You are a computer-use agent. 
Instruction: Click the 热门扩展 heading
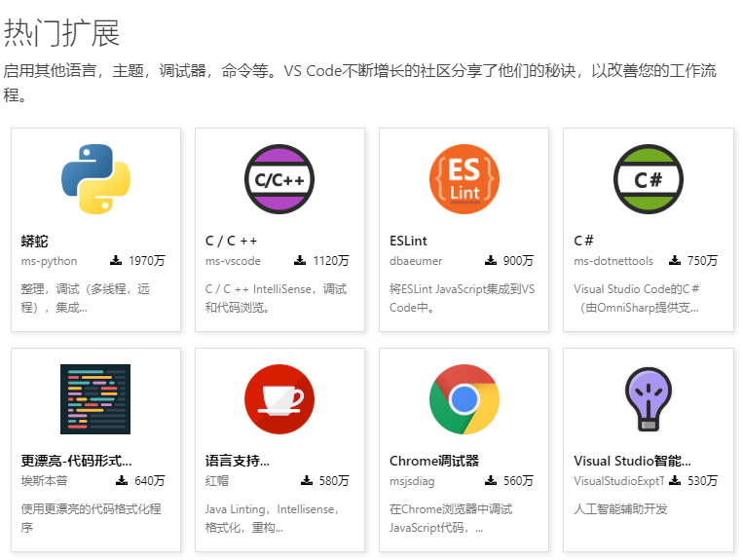61,33
